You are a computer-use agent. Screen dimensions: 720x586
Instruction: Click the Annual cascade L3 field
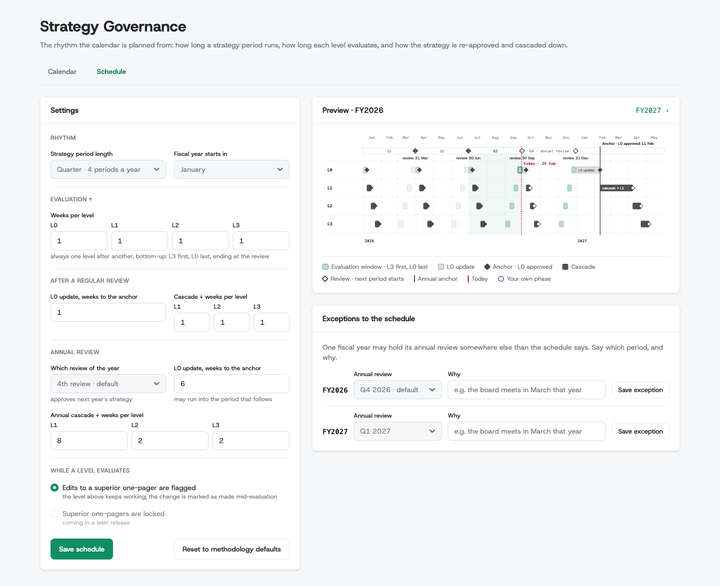tap(251, 440)
